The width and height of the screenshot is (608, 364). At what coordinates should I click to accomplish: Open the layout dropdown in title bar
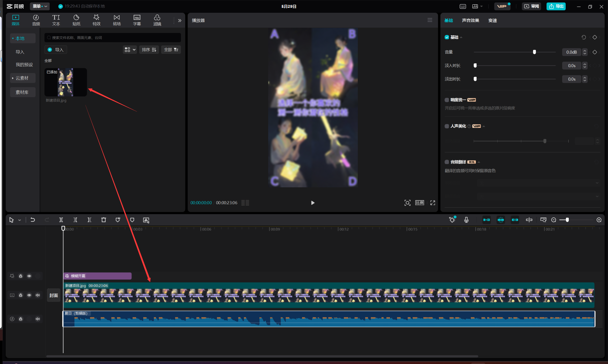click(477, 6)
